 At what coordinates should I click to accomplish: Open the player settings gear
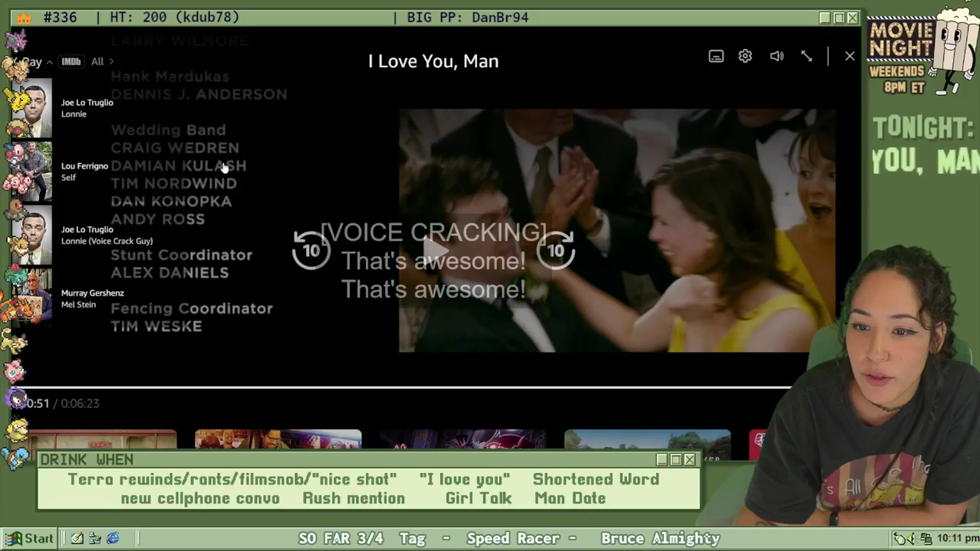coord(745,56)
